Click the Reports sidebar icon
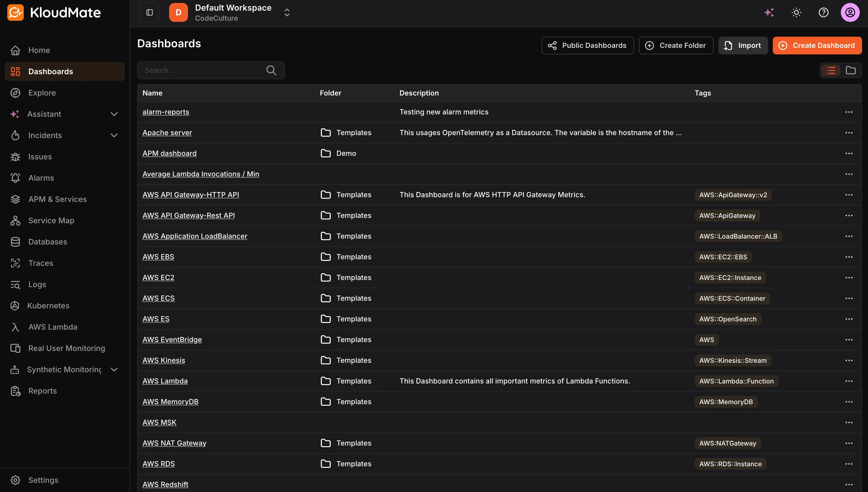 [15, 391]
